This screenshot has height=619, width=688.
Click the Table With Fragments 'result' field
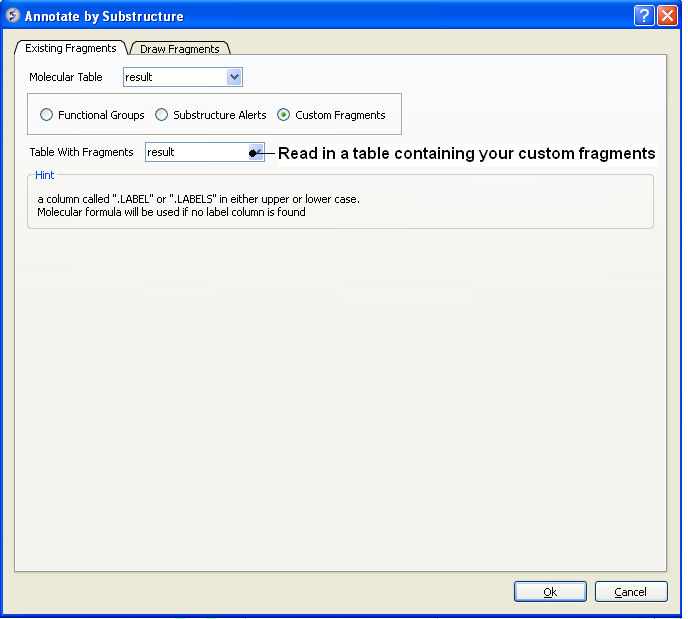196,152
